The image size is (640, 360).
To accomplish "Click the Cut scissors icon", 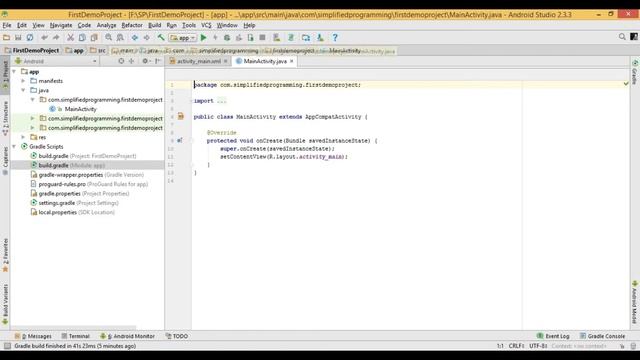I will [x=70, y=38].
